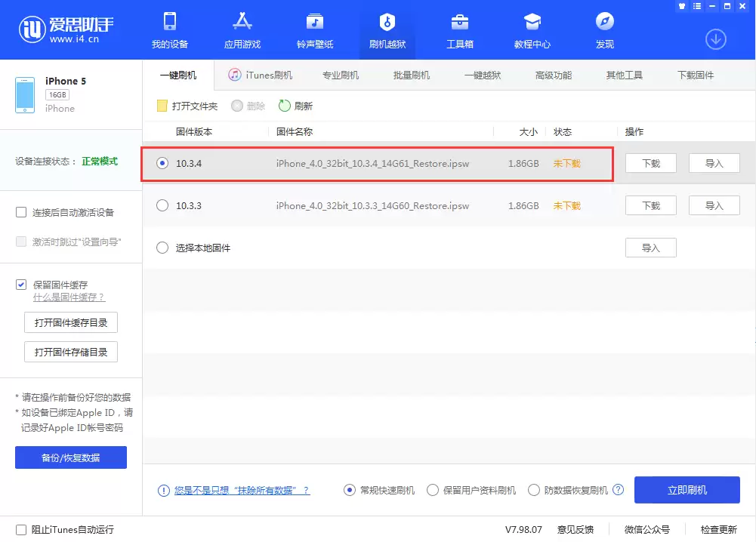756x542 pixels.
Task: Click the 立即刷机 button
Action: (x=687, y=490)
